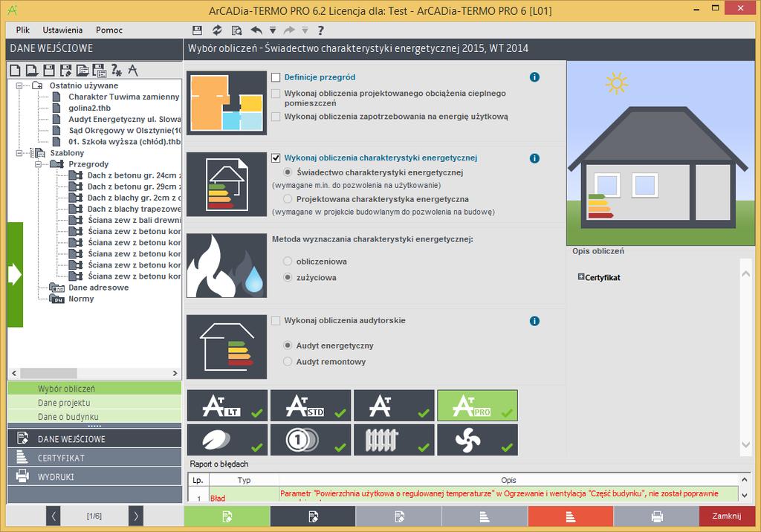761x532 pixels.
Task: Select Dane adresowe tree item
Action: pyautogui.click(x=99, y=288)
